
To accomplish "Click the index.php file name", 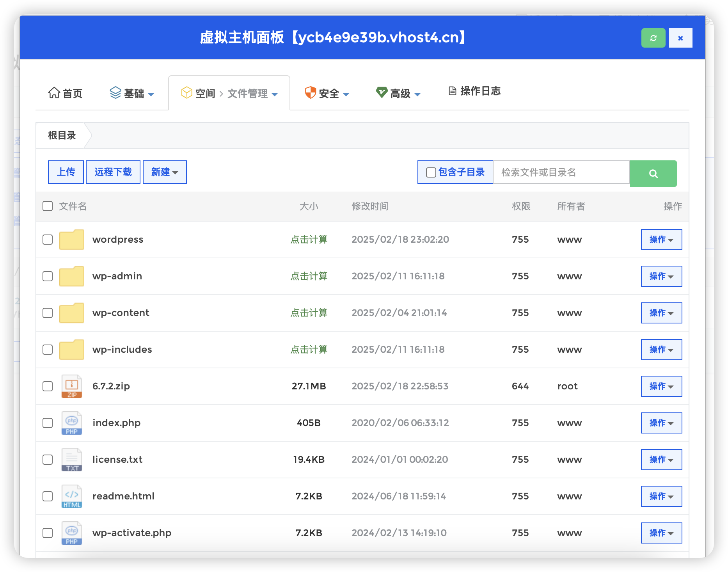I will [116, 423].
